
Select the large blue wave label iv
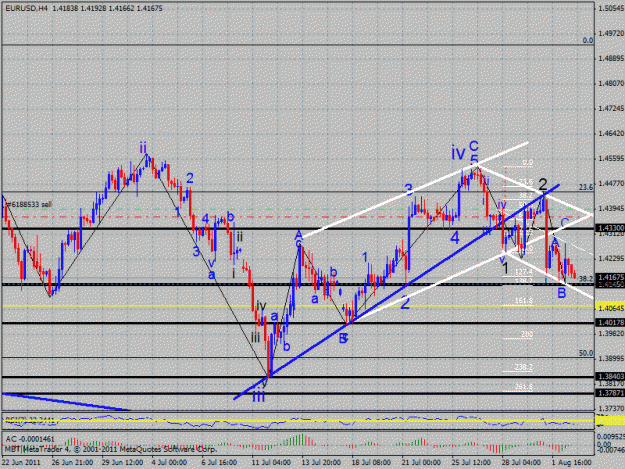(x=458, y=153)
